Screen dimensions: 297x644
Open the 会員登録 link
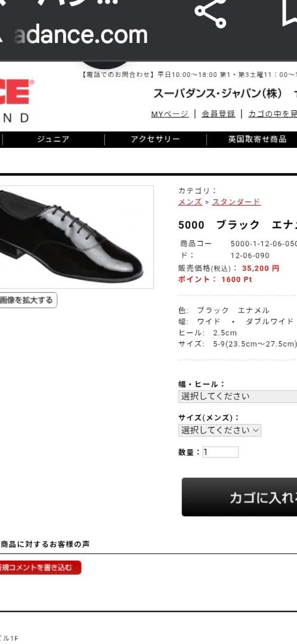218,114
